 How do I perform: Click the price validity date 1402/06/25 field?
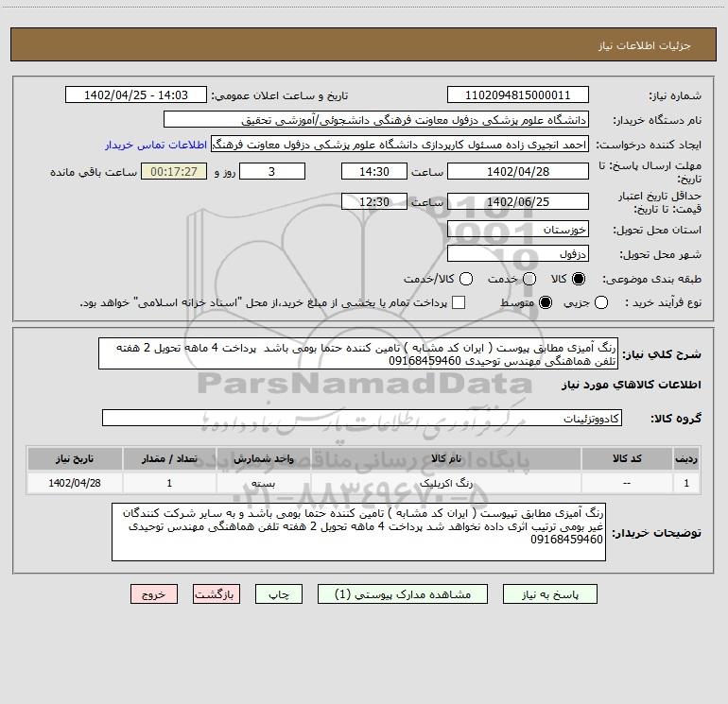[518, 201]
